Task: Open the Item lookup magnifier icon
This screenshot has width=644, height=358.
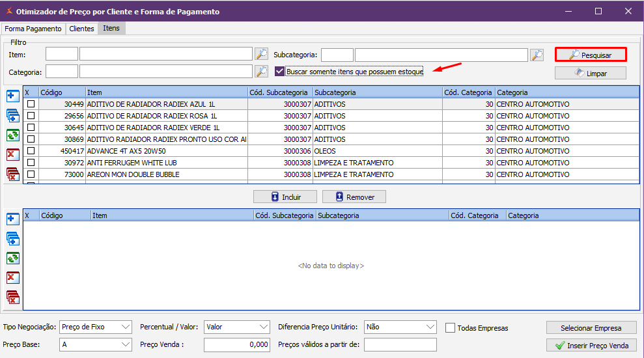Action: pos(261,54)
